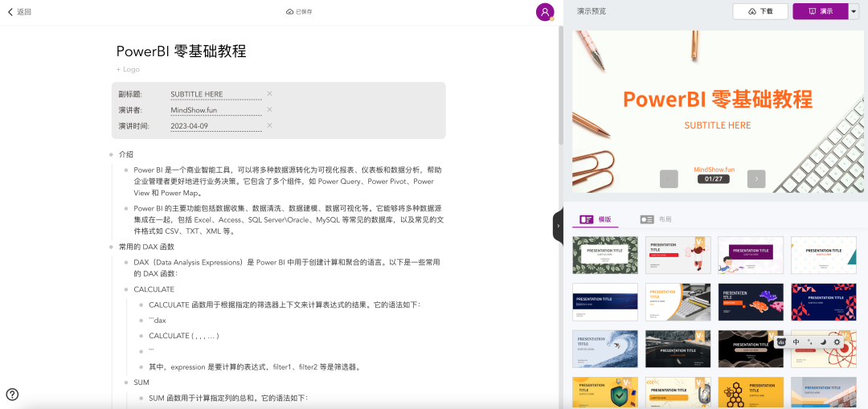Select the ocean wave surfer template
Screen dimensions: 868x409
click(x=604, y=349)
